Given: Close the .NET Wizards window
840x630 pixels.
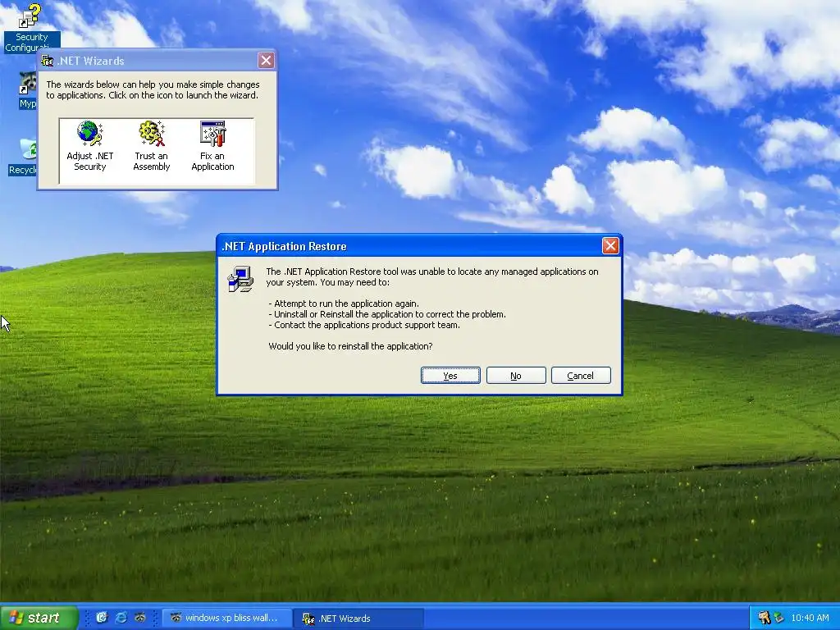Looking at the screenshot, I should tap(266, 60).
